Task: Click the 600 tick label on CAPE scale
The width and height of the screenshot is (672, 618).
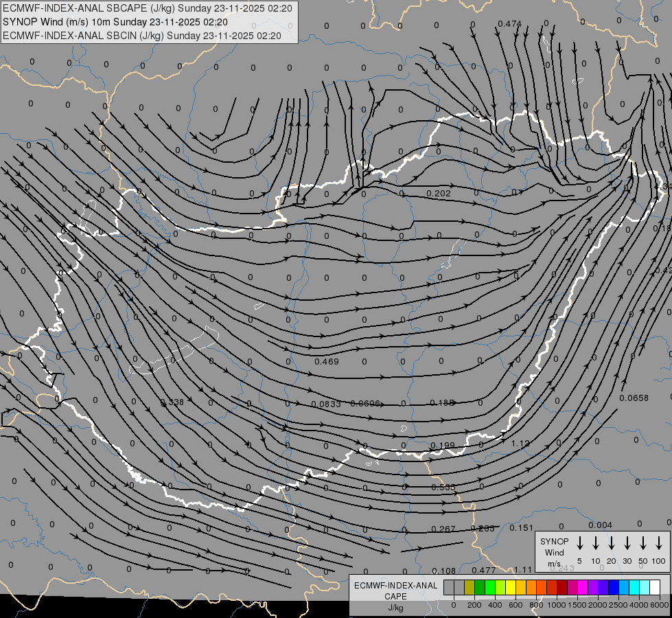Action: (x=515, y=605)
